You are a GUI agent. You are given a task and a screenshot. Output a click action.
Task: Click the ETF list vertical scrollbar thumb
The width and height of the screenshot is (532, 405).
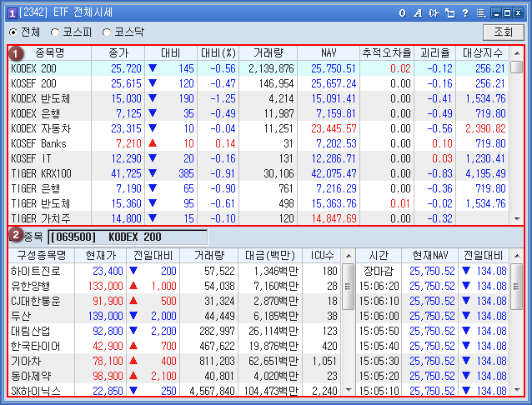pyautogui.click(x=517, y=68)
